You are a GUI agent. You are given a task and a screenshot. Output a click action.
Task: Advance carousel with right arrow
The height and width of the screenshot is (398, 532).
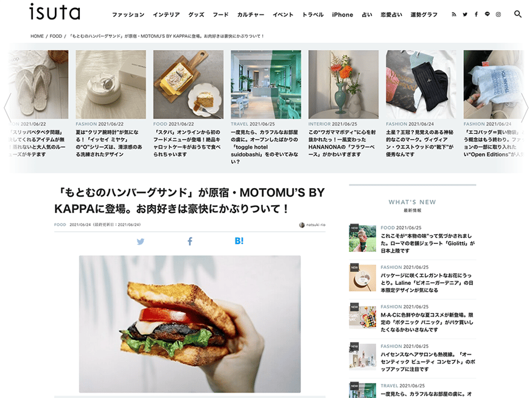click(525, 108)
